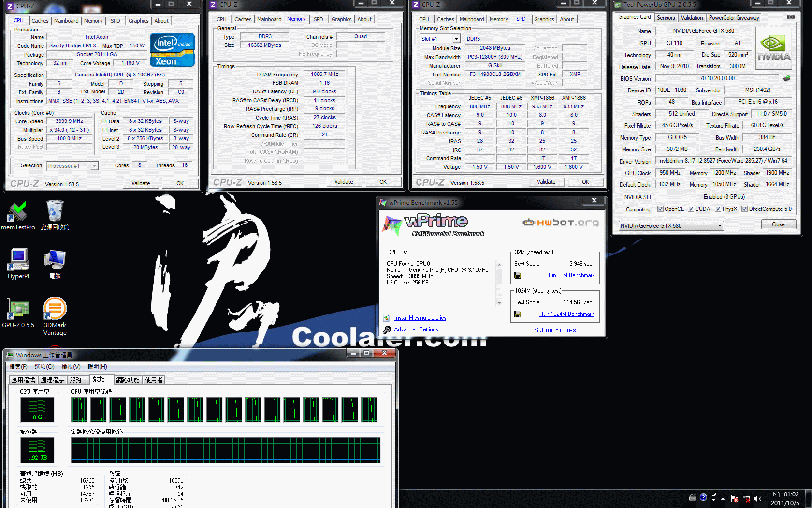Click the wPrime title bar icon
The image size is (812, 508).
[383, 202]
